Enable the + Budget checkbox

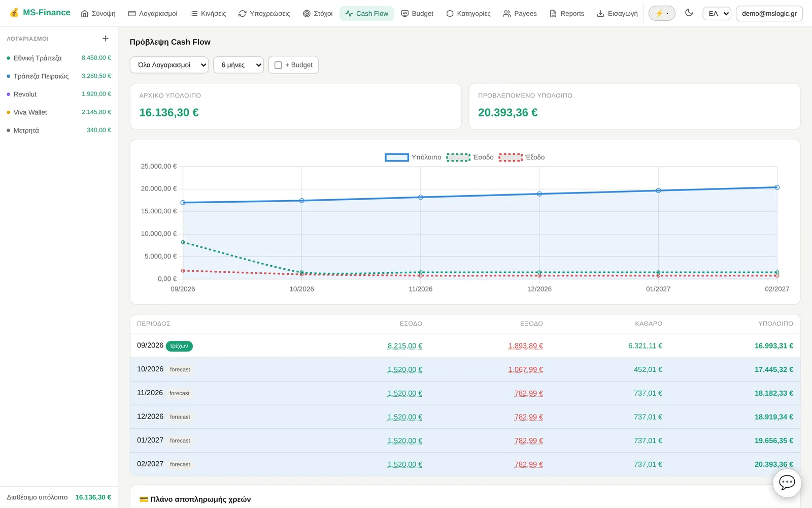coord(278,65)
